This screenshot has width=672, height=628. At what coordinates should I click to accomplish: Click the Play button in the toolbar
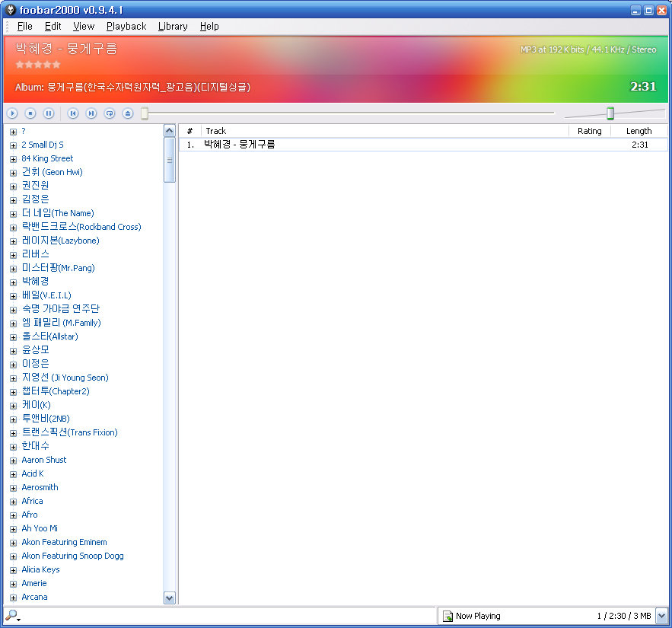[x=12, y=113]
